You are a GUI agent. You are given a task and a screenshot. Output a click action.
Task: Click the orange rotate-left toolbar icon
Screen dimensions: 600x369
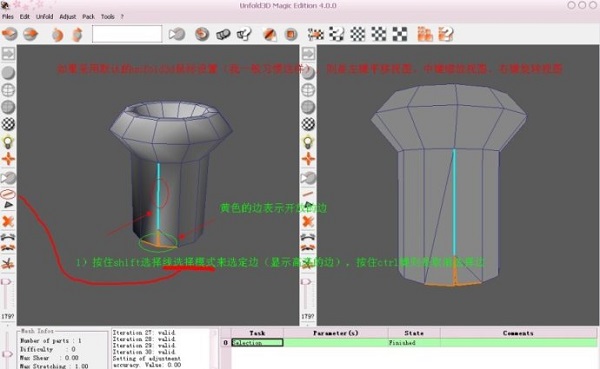tap(57, 34)
